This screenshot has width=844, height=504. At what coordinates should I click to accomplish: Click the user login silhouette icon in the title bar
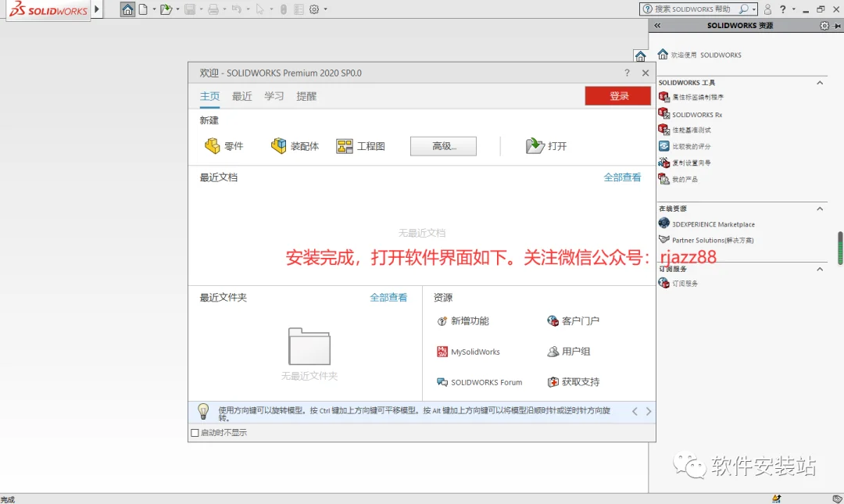point(767,9)
